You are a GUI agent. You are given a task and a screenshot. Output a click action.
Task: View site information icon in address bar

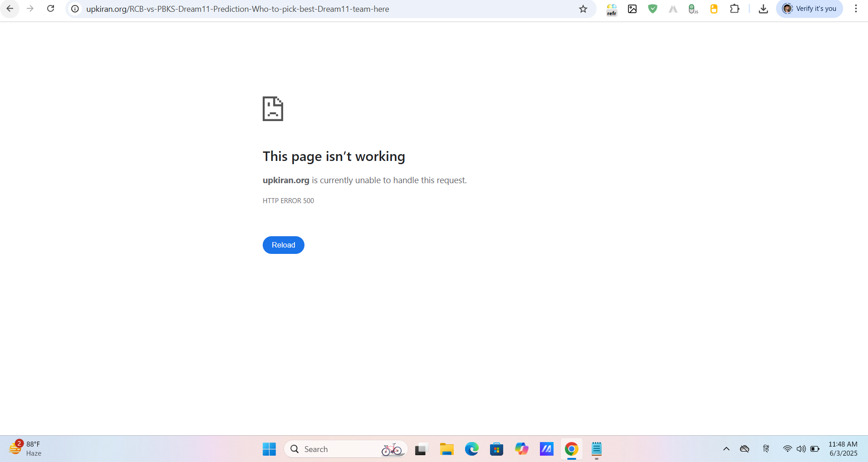coord(75,9)
